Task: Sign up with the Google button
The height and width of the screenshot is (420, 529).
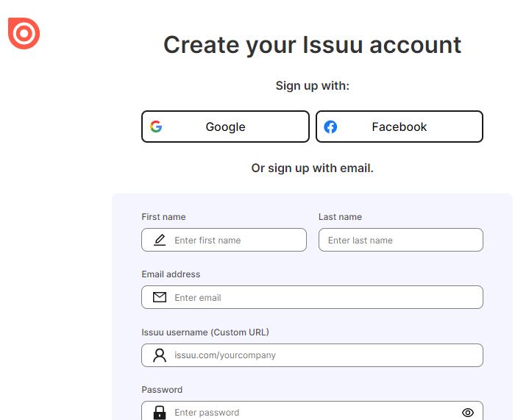Action: point(225,127)
